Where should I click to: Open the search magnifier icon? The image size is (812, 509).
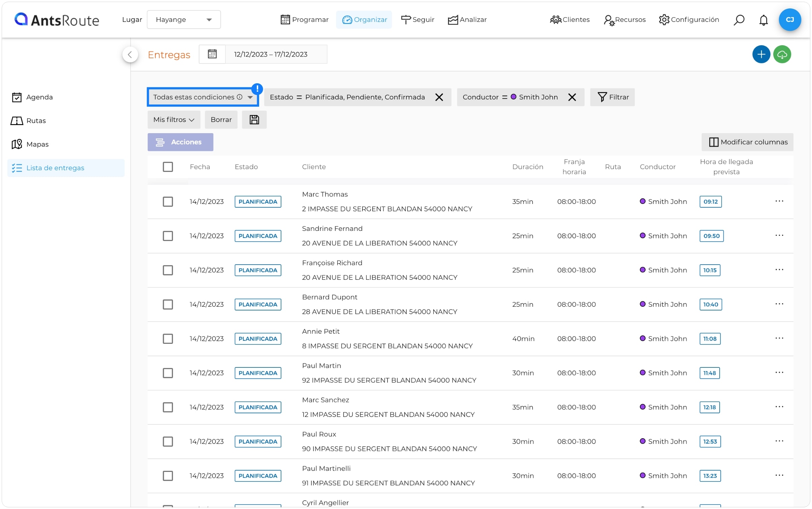(739, 20)
